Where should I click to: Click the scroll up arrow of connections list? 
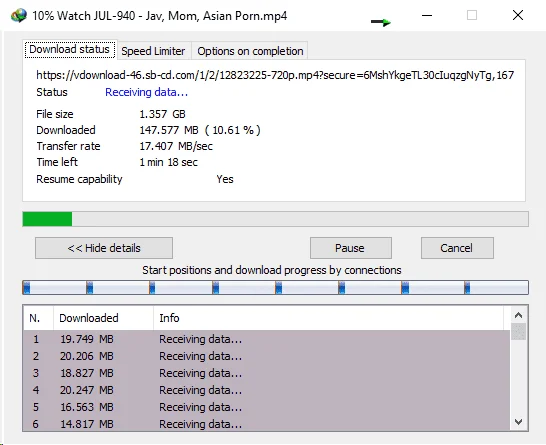click(x=518, y=315)
